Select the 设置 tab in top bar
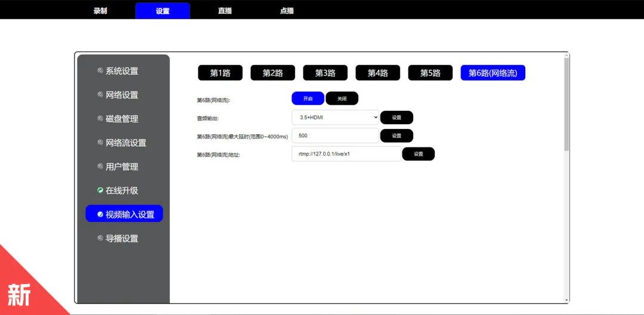644x315 pixels. pyautogui.click(x=163, y=11)
